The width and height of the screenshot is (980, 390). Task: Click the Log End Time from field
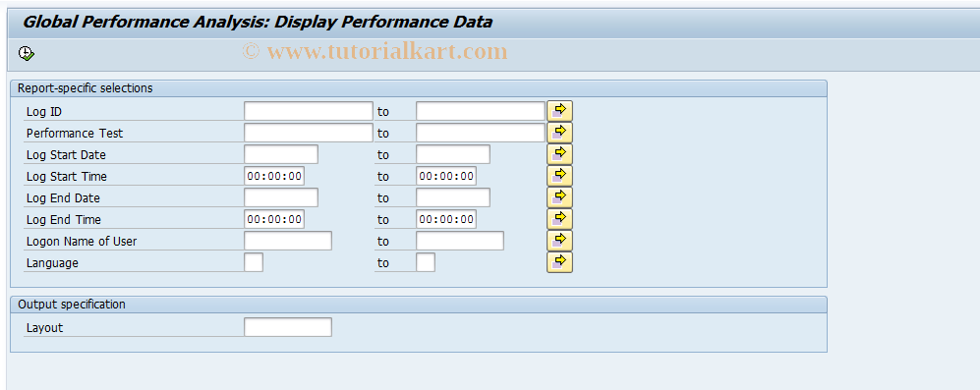click(x=273, y=219)
